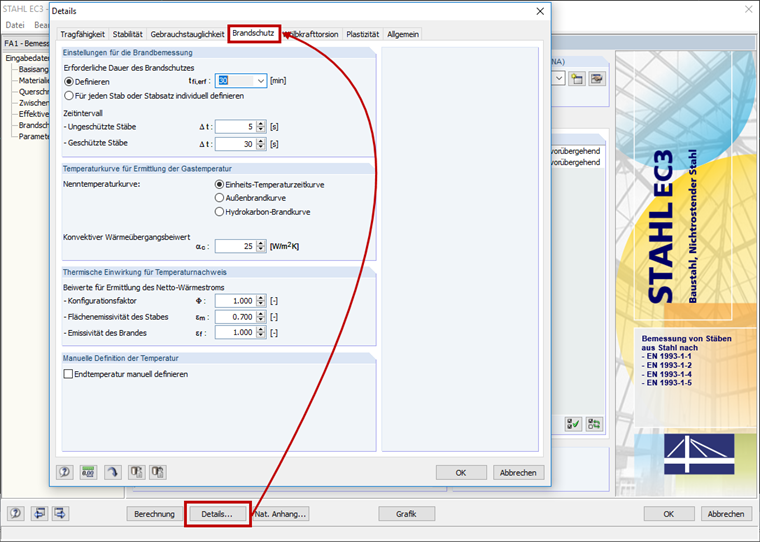Open help in the Details dialog
Viewport: 760px width, 542px height.
click(64, 472)
